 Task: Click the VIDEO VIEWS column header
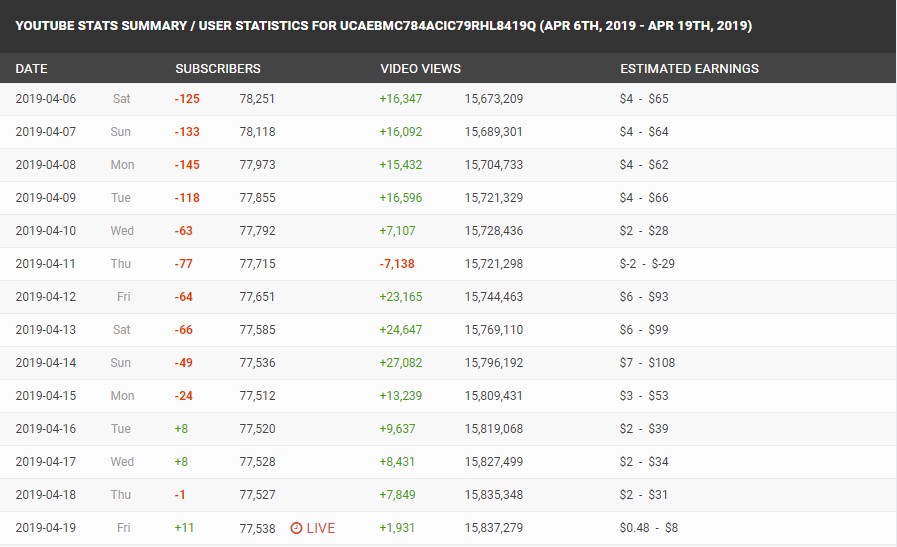(420, 69)
